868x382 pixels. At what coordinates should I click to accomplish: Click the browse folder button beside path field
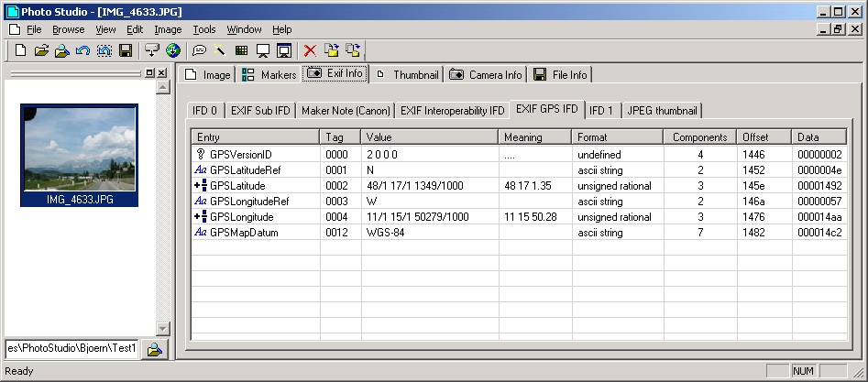click(x=155, y=349)
